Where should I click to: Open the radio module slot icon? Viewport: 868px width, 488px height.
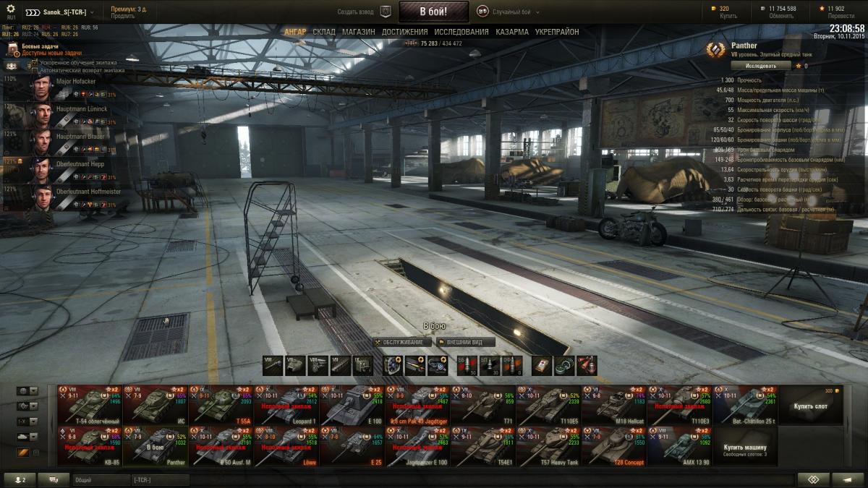click(x=362, y=366)
